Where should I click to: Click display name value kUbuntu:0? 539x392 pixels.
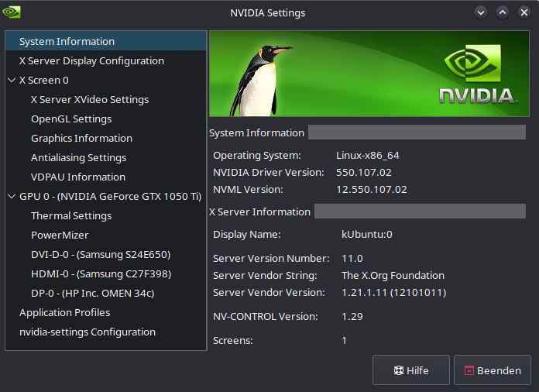[367, 235]
